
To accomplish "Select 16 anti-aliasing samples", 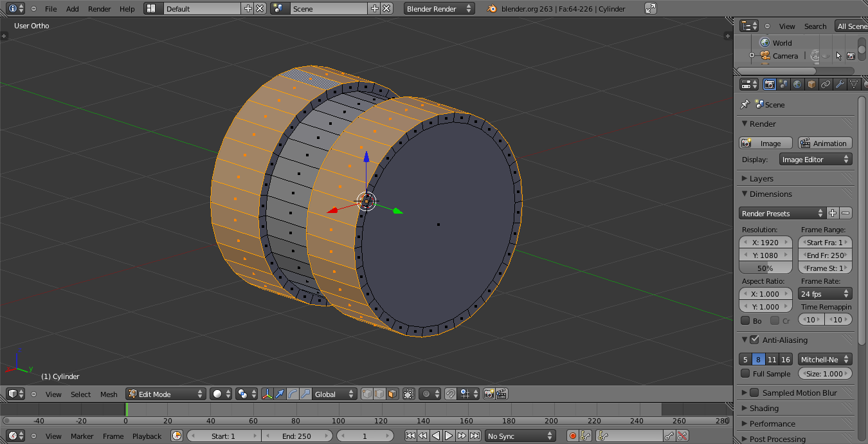I will 786,359.
